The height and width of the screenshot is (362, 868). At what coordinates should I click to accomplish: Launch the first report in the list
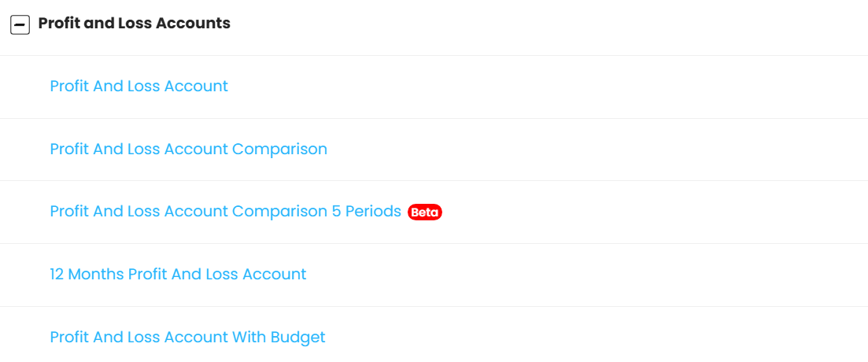[139, 87]
